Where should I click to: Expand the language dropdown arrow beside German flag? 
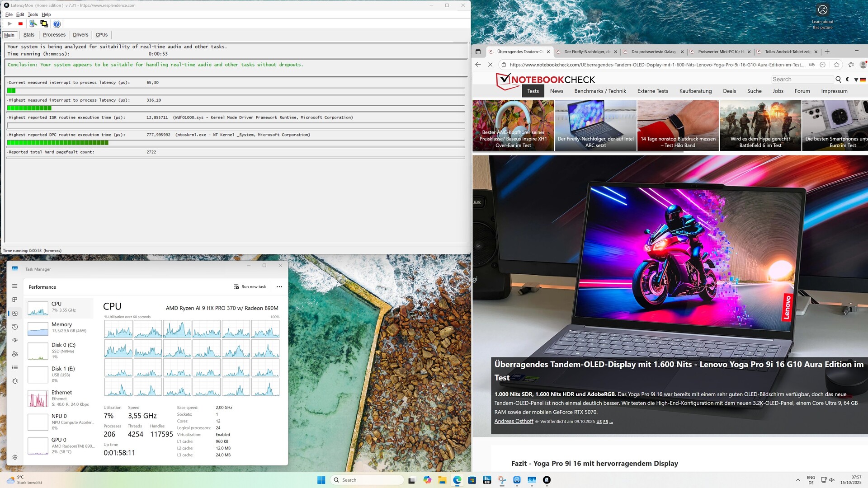coord(856,80)
